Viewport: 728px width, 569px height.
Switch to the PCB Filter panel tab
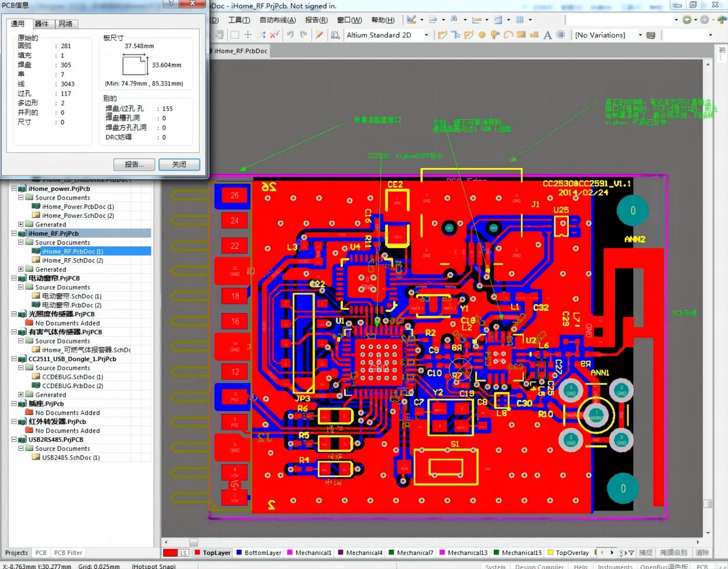[68, 553]
